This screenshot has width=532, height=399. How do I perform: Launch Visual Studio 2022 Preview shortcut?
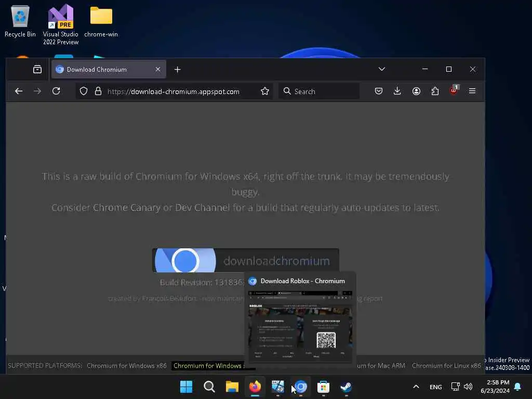(x=60, y=24)
